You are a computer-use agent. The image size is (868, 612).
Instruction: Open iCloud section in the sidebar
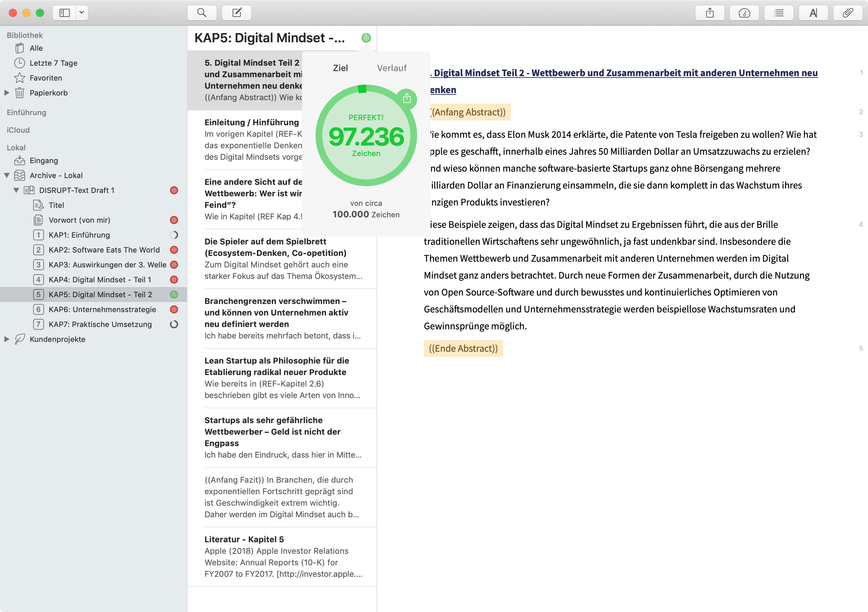18,130
